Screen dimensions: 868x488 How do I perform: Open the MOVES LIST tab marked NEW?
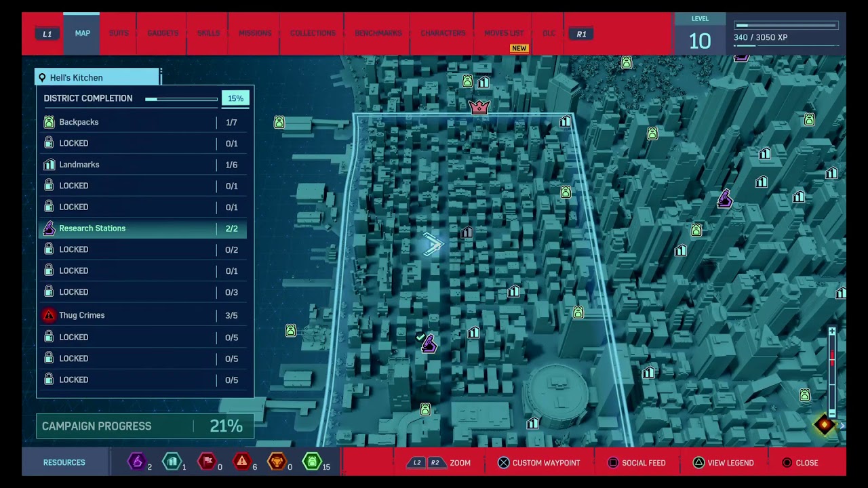click(x=504, y=33)
